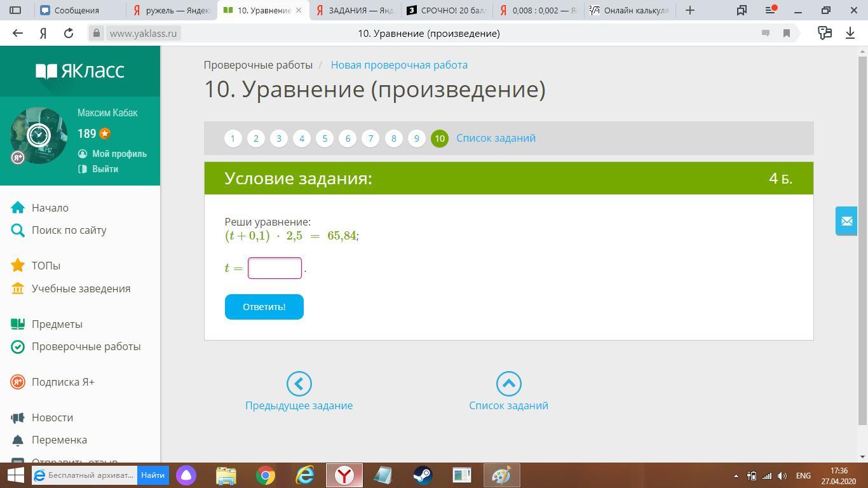
Task: Submit with the Ответить! button
Action: pyautogui.click(x=264, y=307)
